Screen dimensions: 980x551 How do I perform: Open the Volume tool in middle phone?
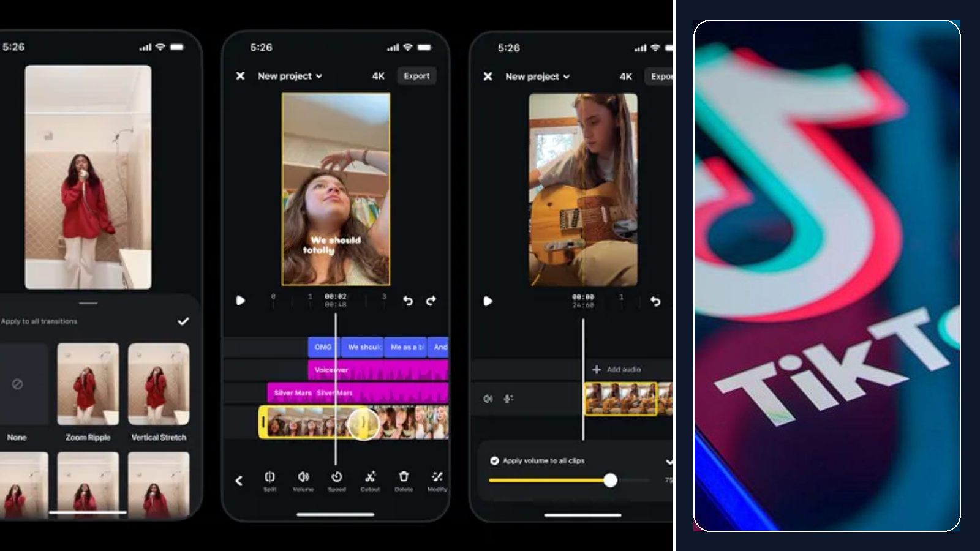(x=303, y=481)
